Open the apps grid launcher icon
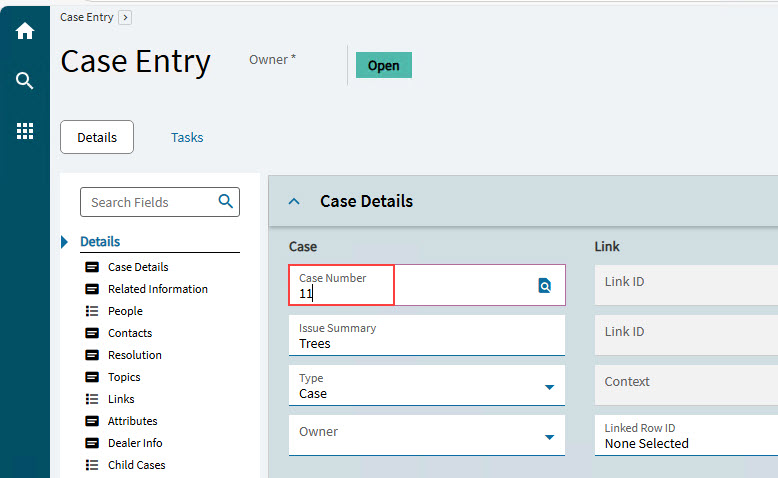778x478 pixels. click(25, 131)
